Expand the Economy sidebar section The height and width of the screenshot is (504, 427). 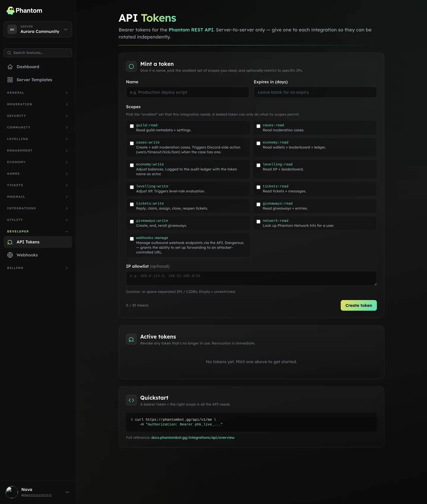click(x=38, y=162)
